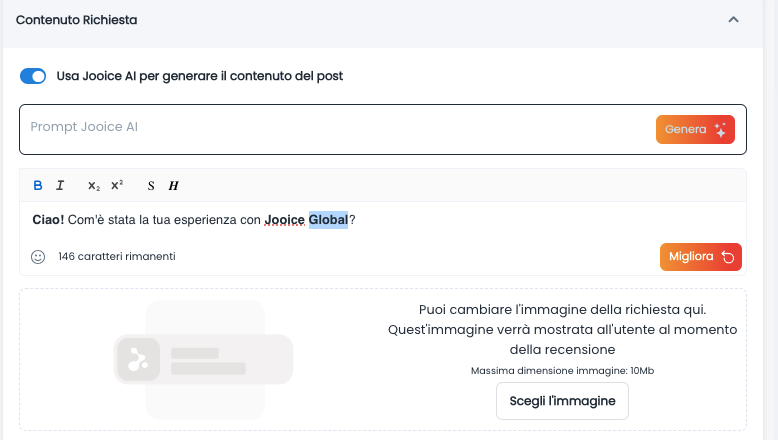Open the emoji picker
Viewport: 778px width, 440px height.
click(x=38, y=257)
